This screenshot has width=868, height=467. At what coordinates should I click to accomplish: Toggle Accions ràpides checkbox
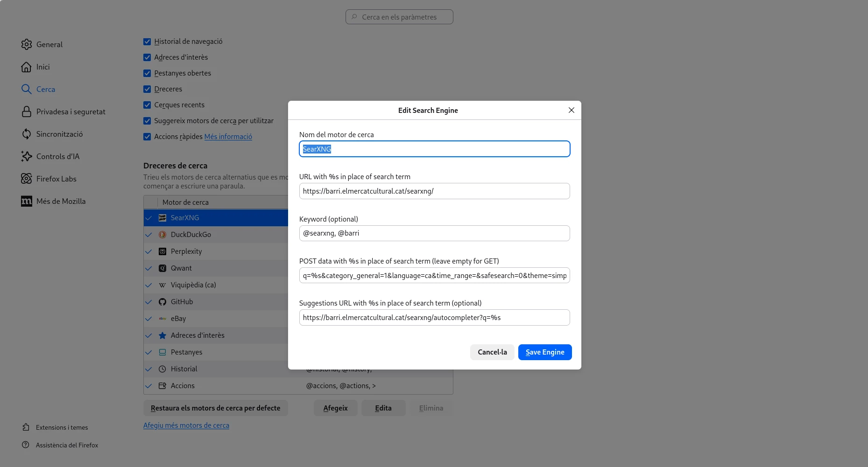147,137
